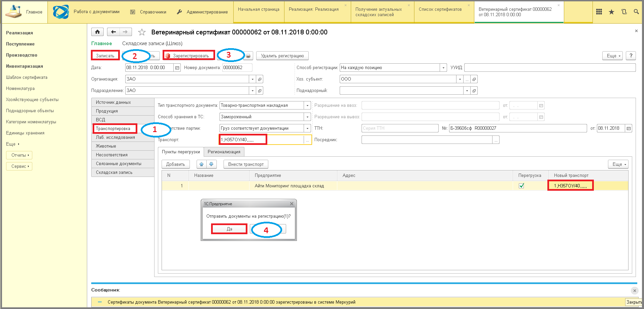Open the functions grid menu icon
Image resolution: width=644 pixels, height=309 pixels.
pos(599,12)
